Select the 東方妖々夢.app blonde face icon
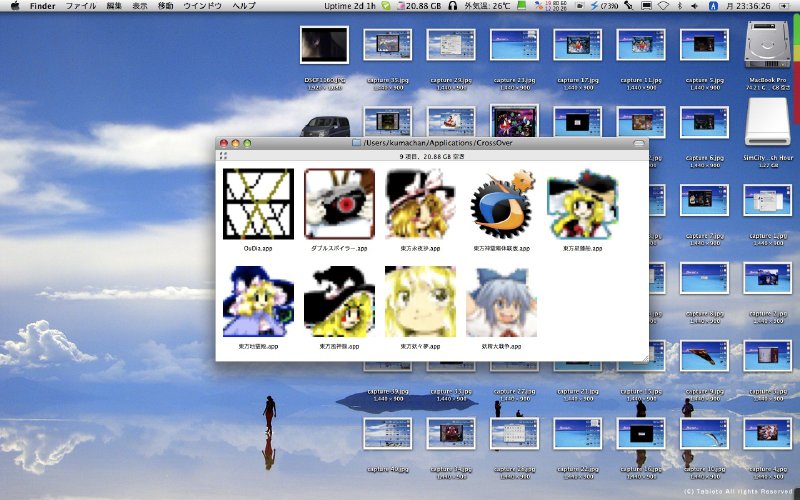This screenshot has height=500, width=800. (x=420, y=302)
